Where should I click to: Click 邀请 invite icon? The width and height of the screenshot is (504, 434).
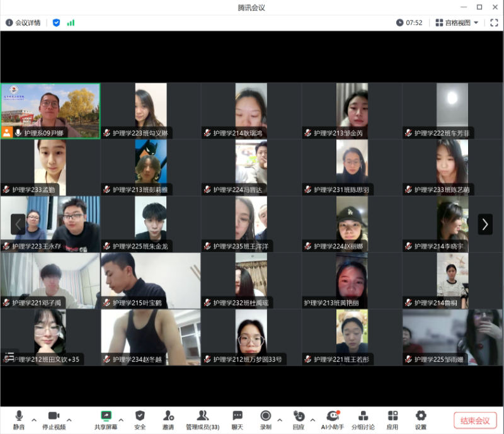[168, 420]
